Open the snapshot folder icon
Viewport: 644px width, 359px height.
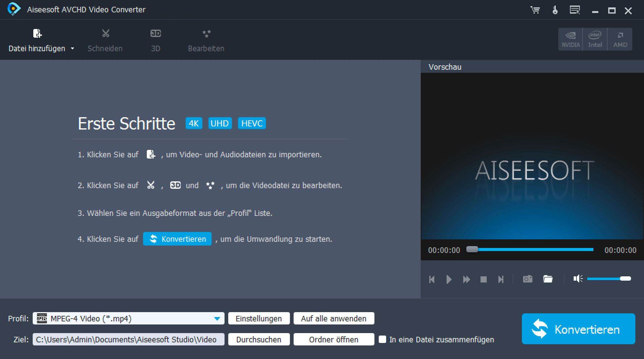pyautogui.click(x=548, y=279)
